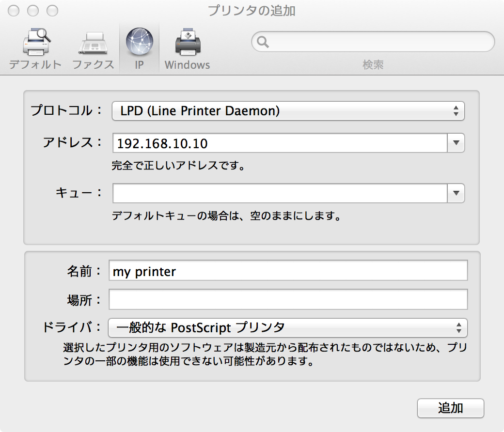The width and height of the screenshot is (504, 432).
Task: Select the IP globe toolbar icon
Action: pyautogui.click(x=139, y=48)
